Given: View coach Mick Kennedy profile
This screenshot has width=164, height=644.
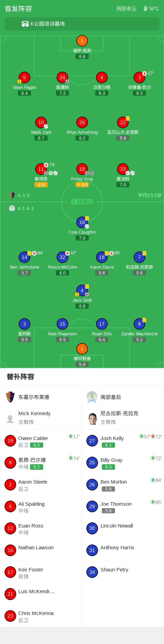Looking at the screenshot, I should [41, 417].
